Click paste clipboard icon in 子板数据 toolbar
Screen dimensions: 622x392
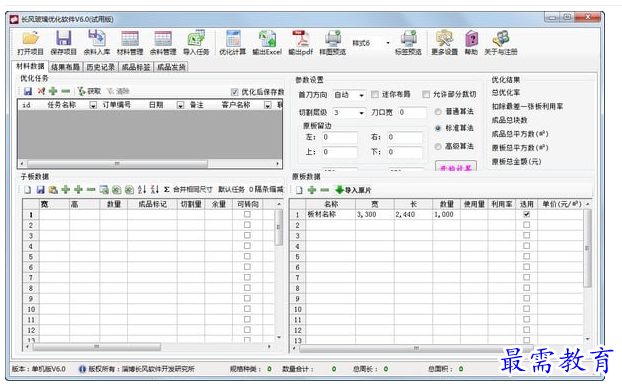(53, 190)
